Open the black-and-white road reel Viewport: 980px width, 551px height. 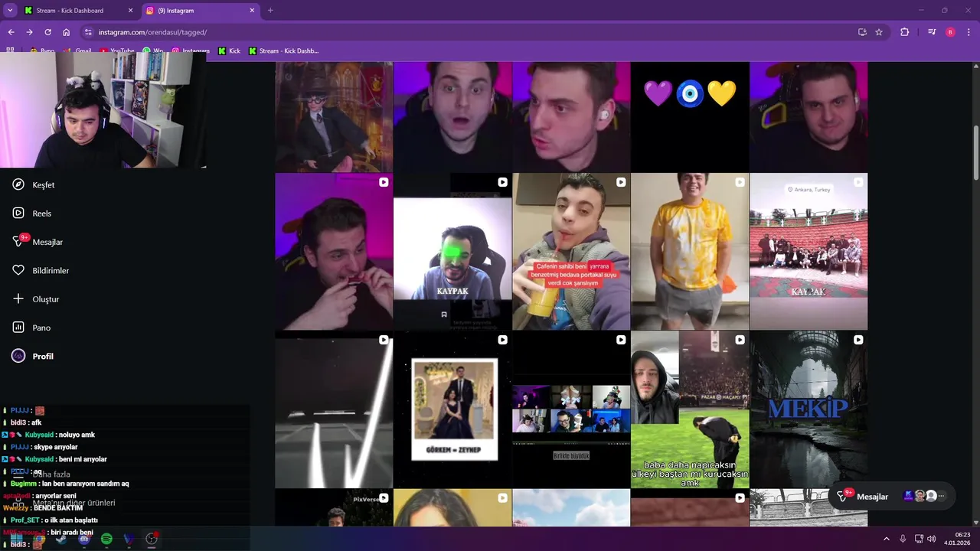(334, 409)
